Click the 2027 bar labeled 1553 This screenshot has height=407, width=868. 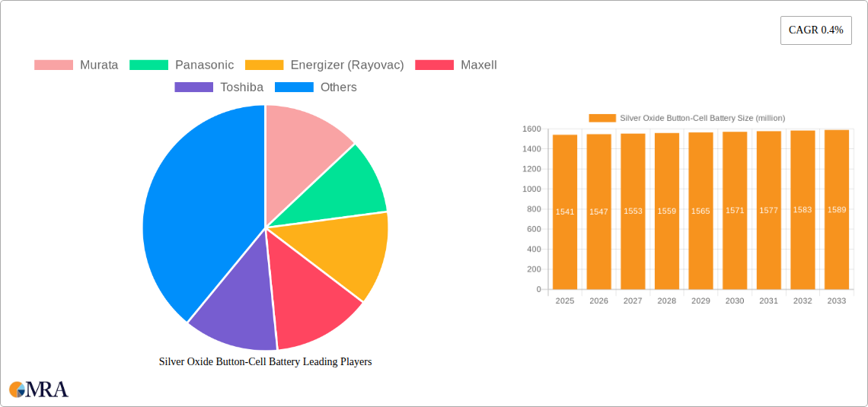click(633, 211)
